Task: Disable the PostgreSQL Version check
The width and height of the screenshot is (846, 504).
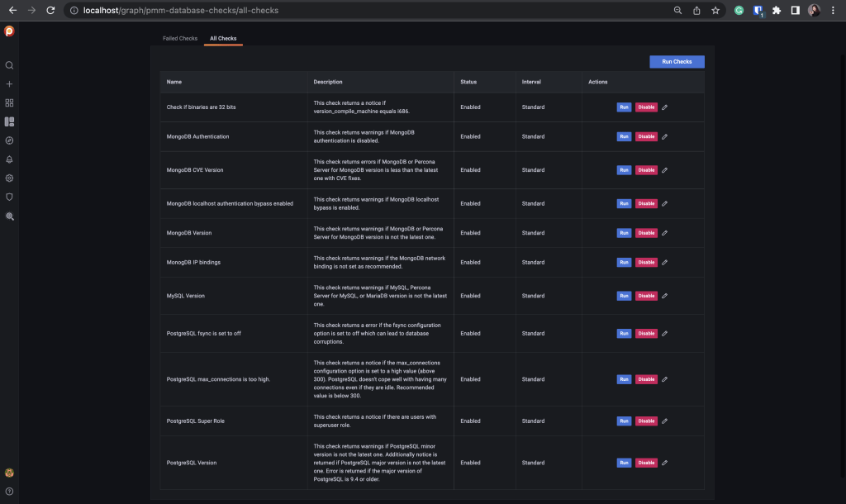Action: click(646, 463)
